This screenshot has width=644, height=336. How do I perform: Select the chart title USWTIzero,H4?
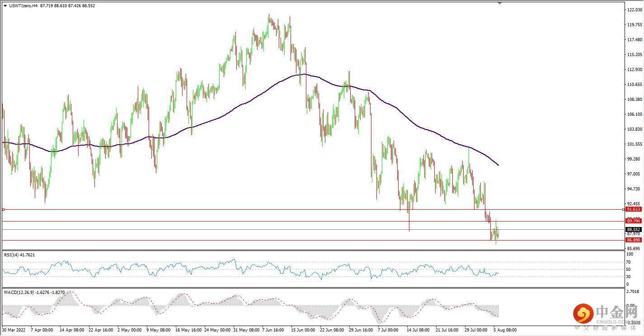tap(23, 6)
